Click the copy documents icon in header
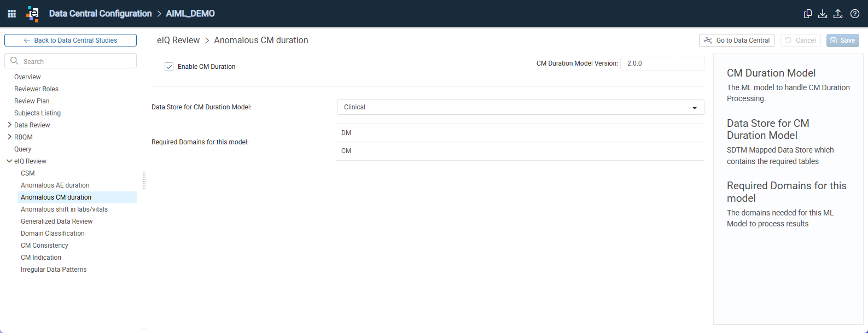The width and height of the screenshot is (868, 333). [x=807, y=14]
